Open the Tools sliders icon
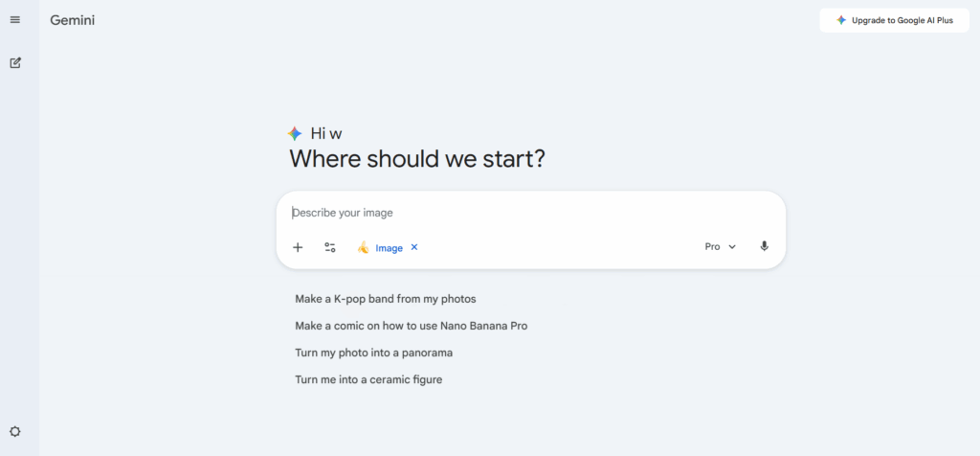 tap(330, 247)
